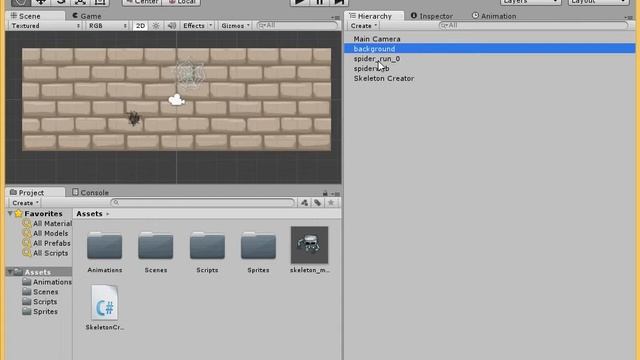Open the Animations folder icon in Assets grid
Image resolution: width=640 pixels, height=360 pixels.
pyautogui.click(x=104, y=246)
